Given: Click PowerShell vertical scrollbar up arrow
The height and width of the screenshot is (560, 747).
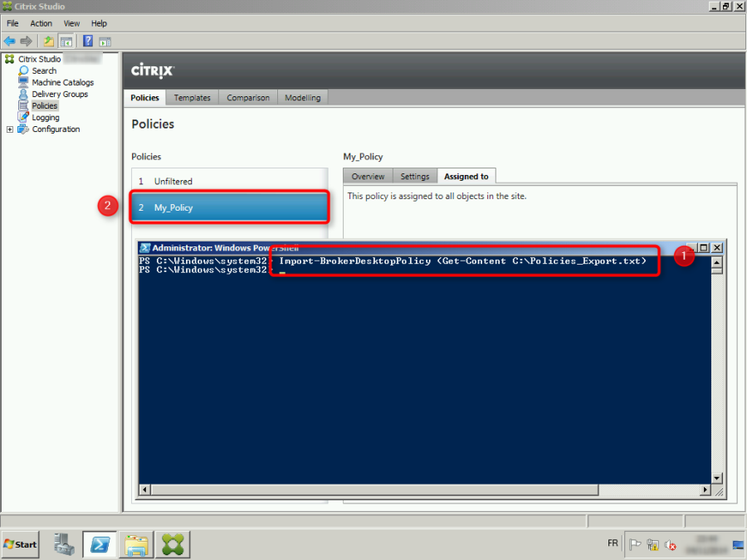Looking at the screenshot, I should pos(717,262).
